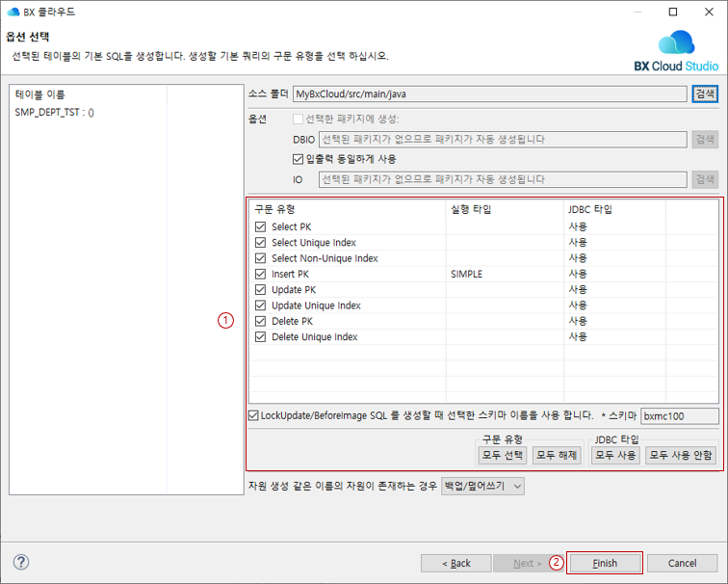728x584 pixels.
Task: Uncheck the Delete Unique Index checkbox
Action: click(260, 337)
